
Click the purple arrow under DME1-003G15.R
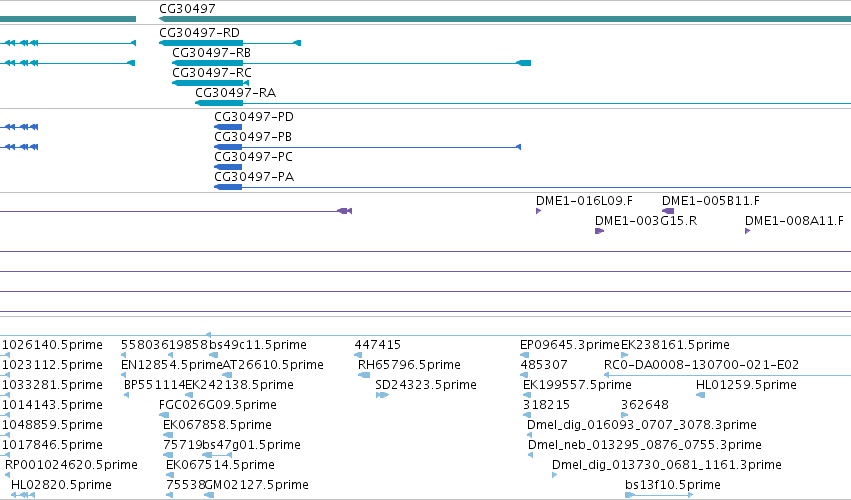click(x=600, y=231)
